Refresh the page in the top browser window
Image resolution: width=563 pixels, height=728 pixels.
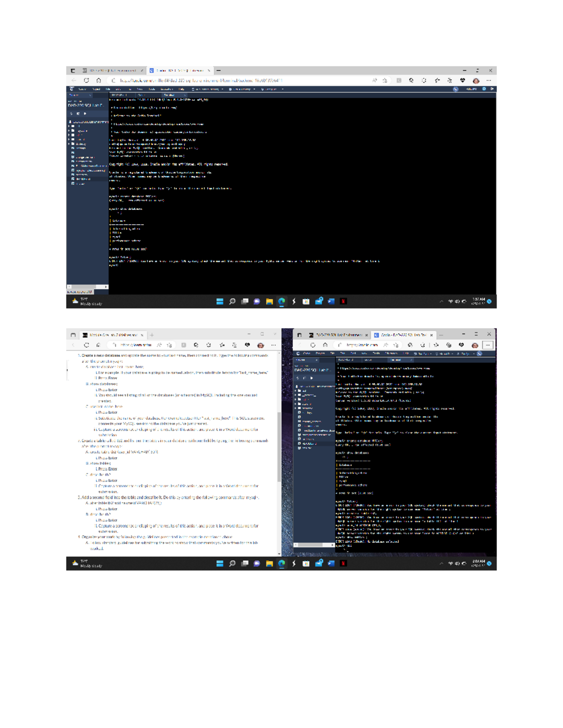[86, 81]
